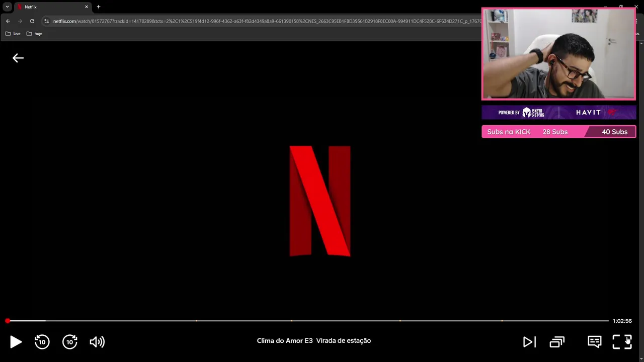Viewport: 644px width, 362px height.
Task: Skip to the next episode
Action: tap(529, 342)
